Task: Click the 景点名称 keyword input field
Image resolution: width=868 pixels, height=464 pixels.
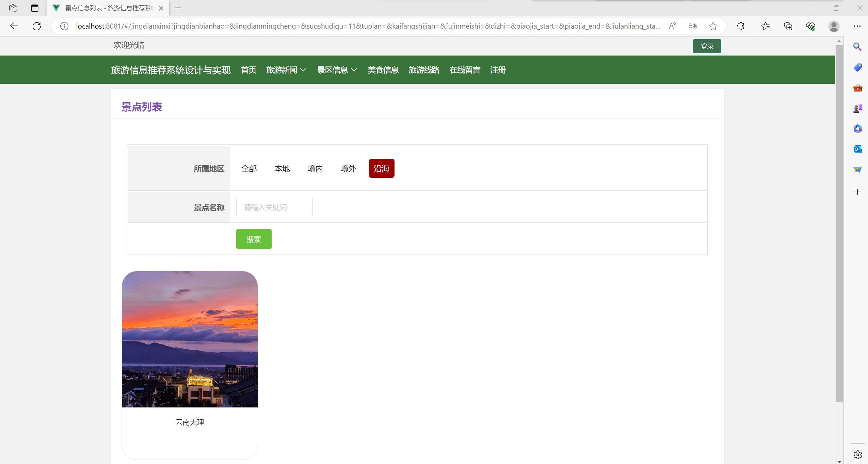Action: [274, 207]
